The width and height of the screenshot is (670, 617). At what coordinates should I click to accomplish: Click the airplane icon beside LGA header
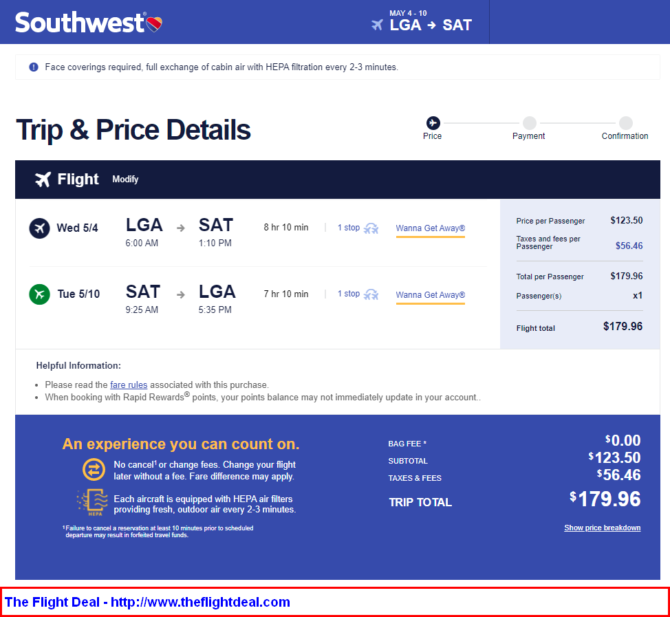pos(377,25)
